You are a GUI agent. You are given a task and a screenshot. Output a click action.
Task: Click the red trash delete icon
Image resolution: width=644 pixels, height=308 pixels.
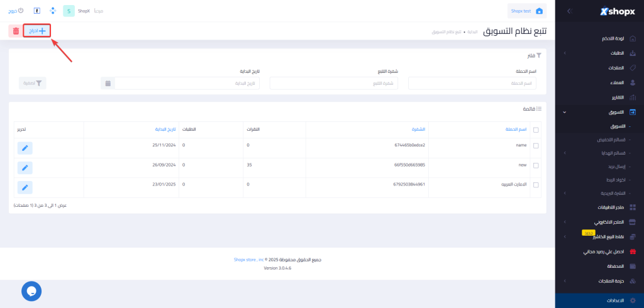pyautogui.click(x=14, y=30)
